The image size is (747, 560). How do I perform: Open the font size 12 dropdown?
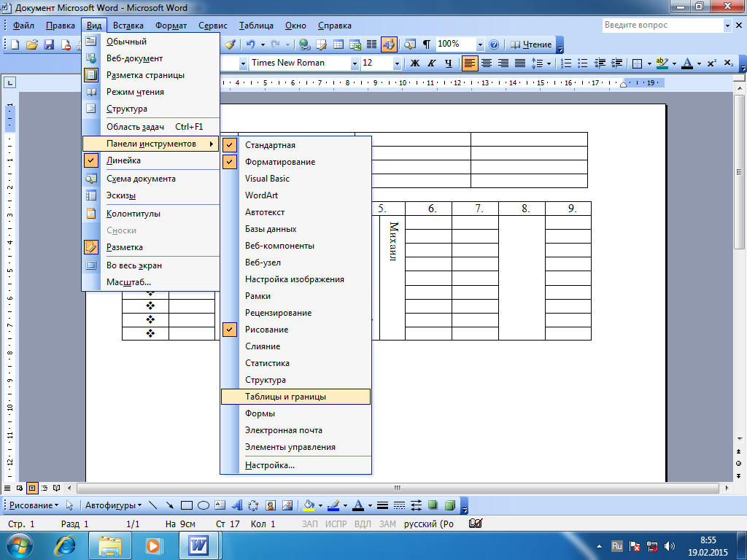[396, 63]
